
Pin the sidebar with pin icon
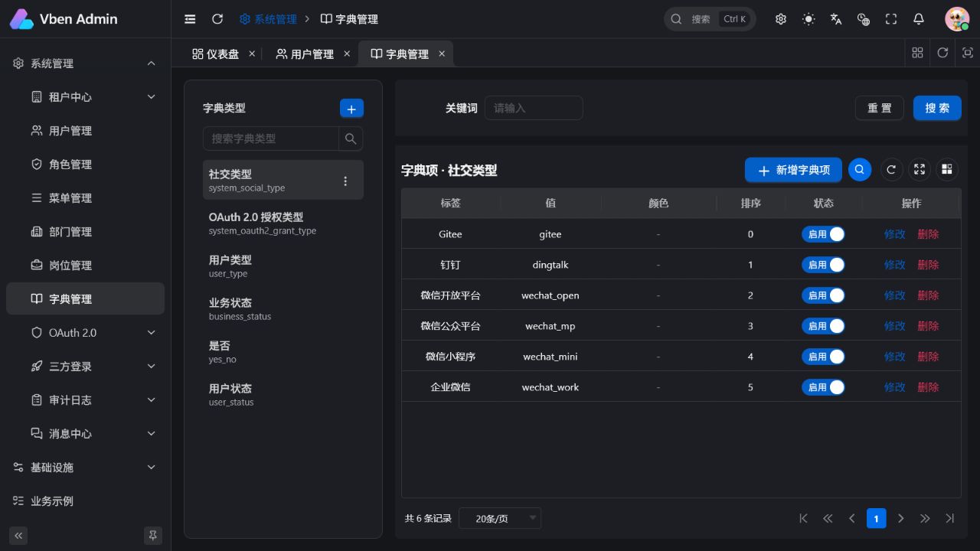152,535
